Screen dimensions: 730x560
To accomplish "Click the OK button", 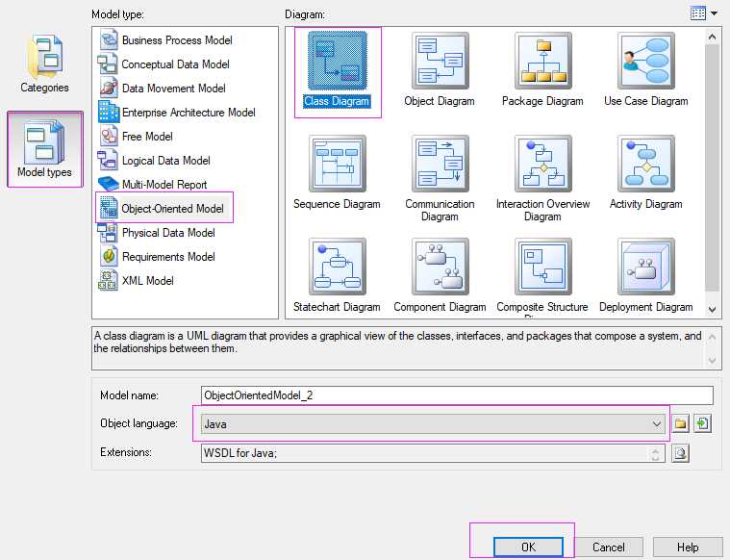I will tap(528, 547).
